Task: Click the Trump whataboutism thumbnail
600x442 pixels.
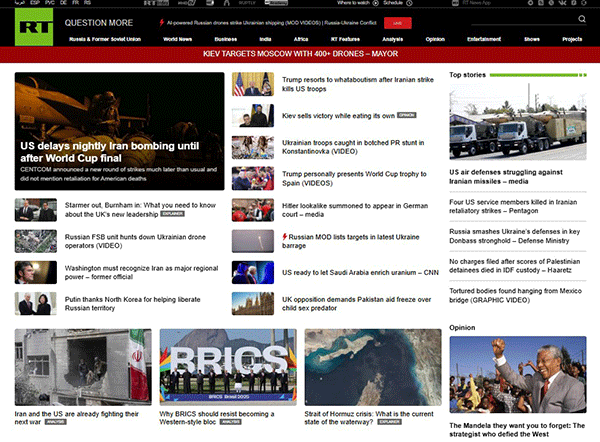Action: (x=253, y=84)
